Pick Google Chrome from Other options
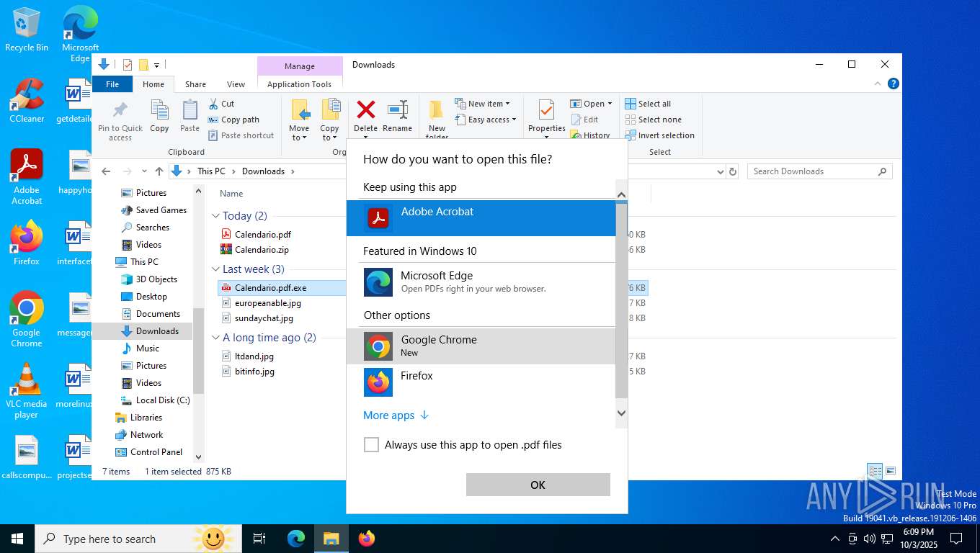Image resolution: width=980 pixels, height=553 pixels. [481, 346]
